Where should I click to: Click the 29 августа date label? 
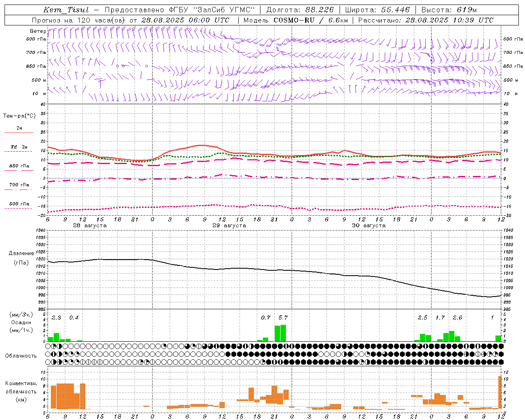point(229,226)
